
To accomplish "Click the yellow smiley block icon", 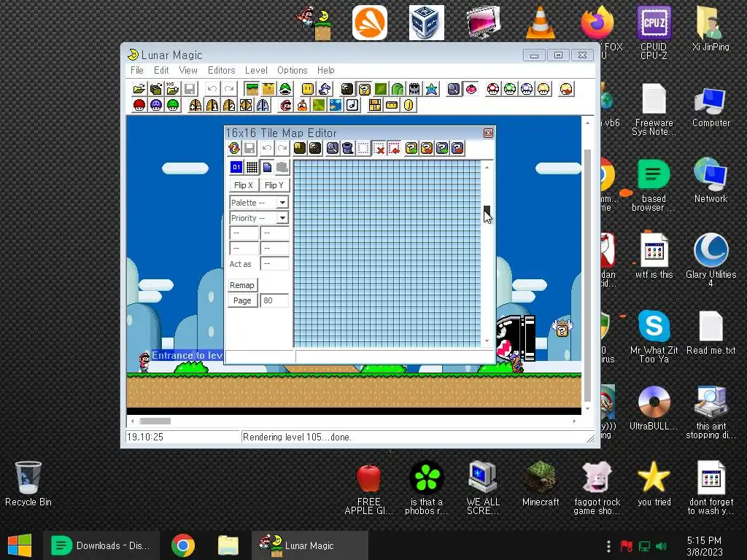I will click(308, 89).
